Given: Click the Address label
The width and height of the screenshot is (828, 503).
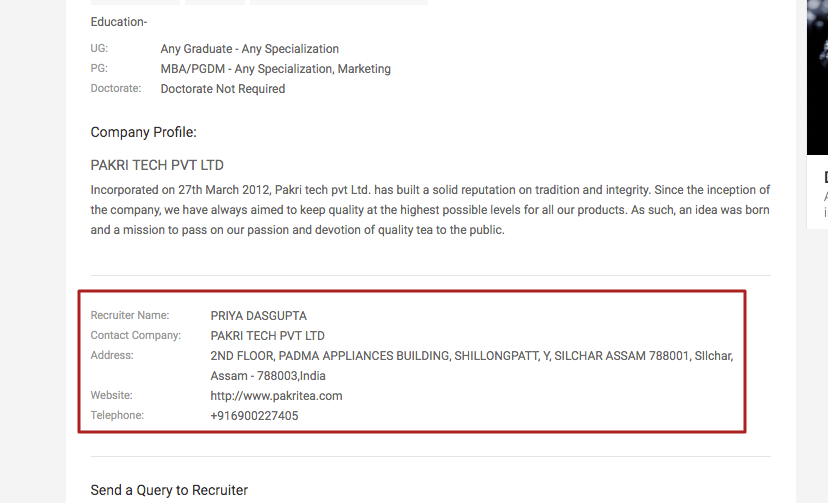Looking at the screenshot, I should (112, 355).
